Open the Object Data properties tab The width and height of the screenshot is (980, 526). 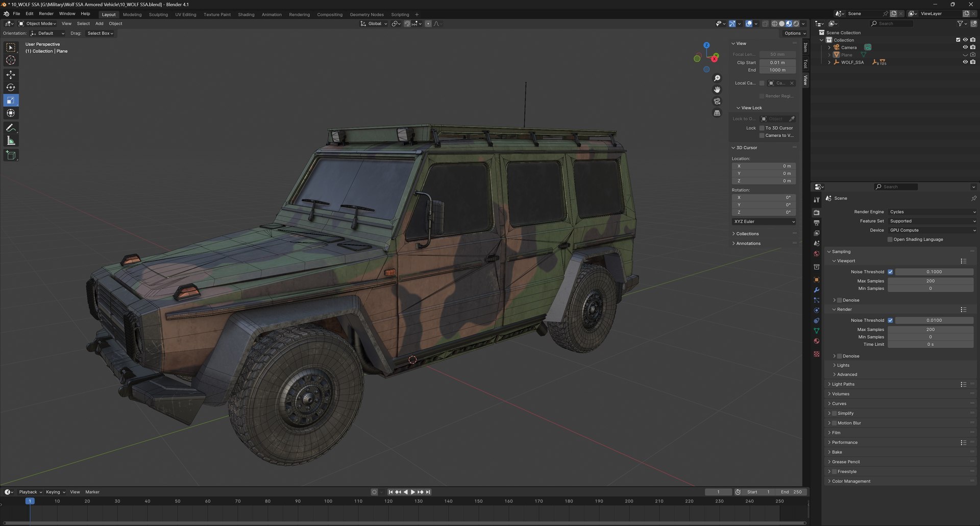pos(816,331)
